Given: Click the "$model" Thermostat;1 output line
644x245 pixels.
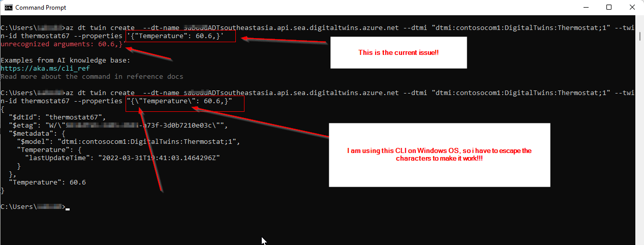Looking at the screenshot, I should [x=128, y=141].
